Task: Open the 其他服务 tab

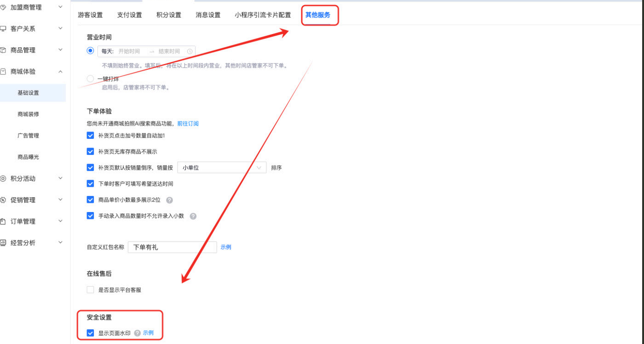Action: pos(318,15)
